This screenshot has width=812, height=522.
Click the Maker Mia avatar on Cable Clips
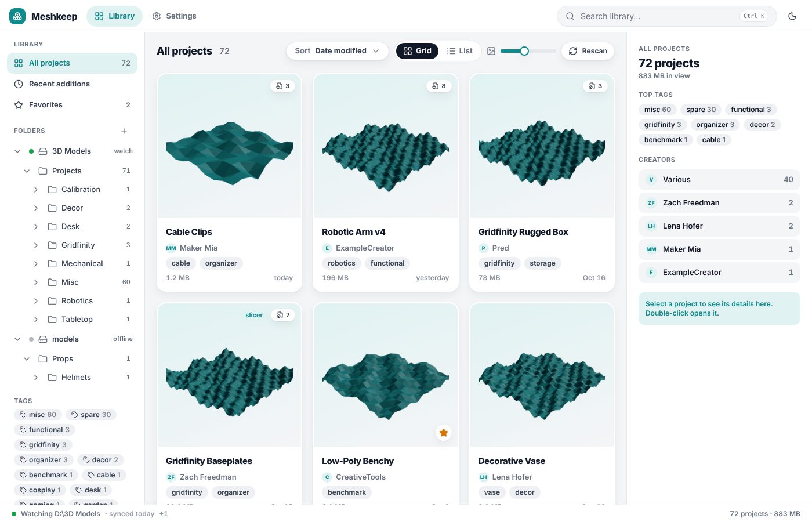pyautogui.click(x=171, y=248)
